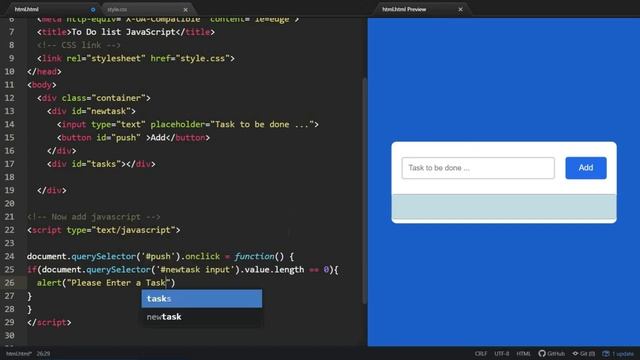This screenshot has width=640, height=360.
Task: Click the CRLF line ending indicator
Action: [481, 353]
